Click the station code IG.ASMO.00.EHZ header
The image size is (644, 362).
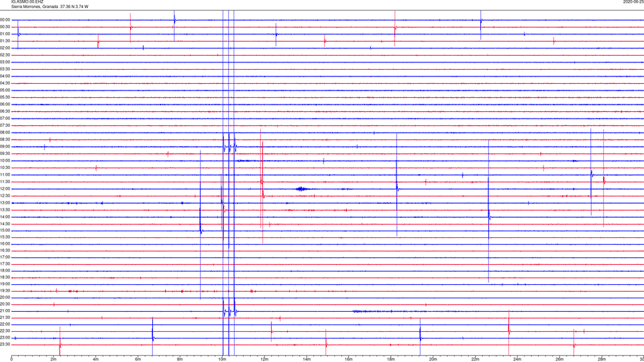click(x=27, y=1)
